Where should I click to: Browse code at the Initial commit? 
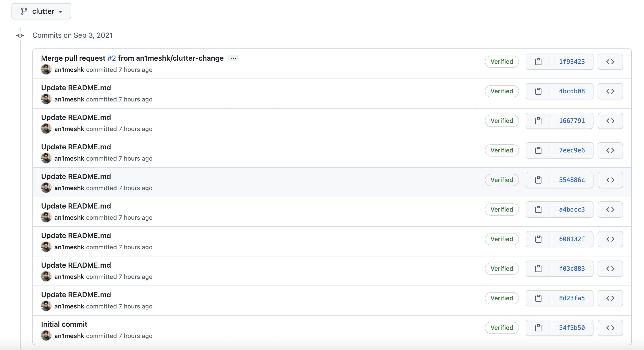coord(610,328)
